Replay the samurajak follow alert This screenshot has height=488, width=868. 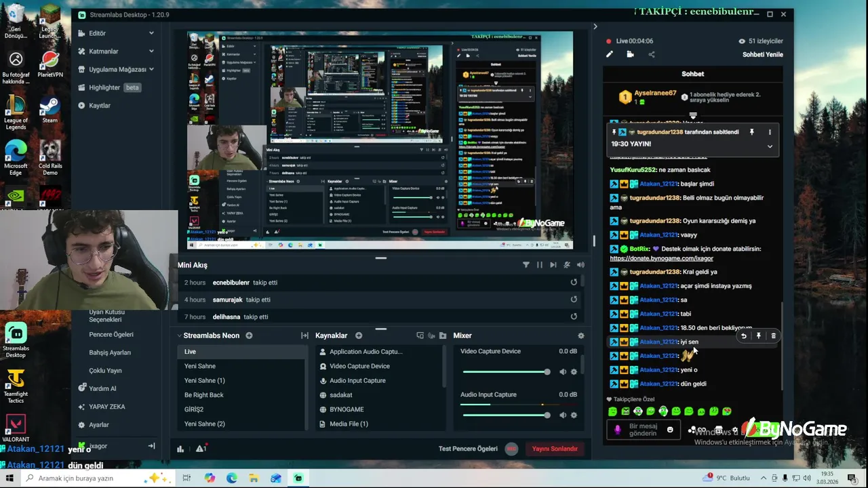(x=574, y=300)
